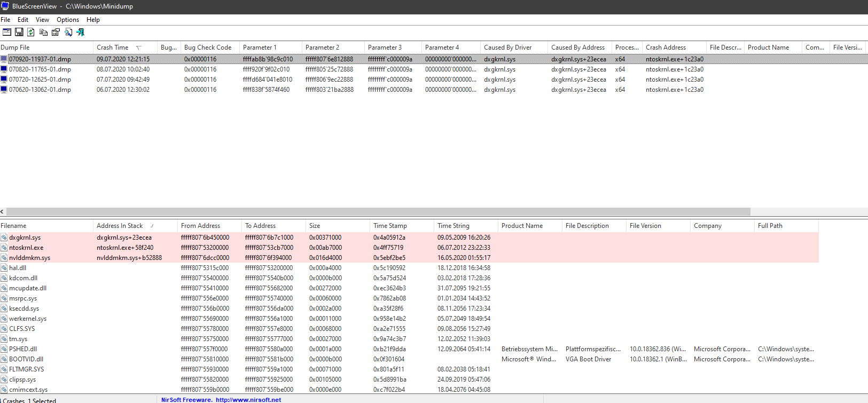This screenshot has width=868, height=403.
Task: Sort by Caused By Driver column header
Action: tap(514, 48)
